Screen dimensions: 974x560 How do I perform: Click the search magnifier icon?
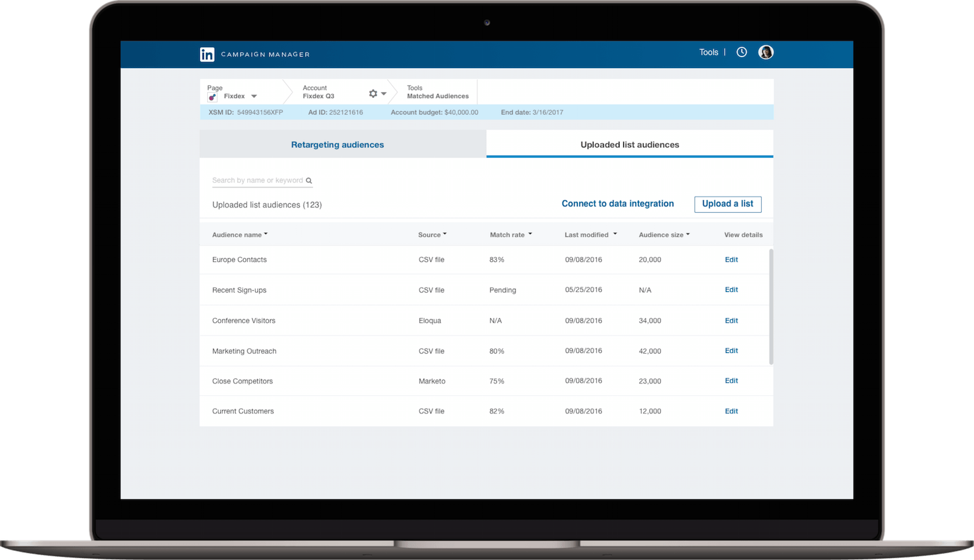[x=309, y=180]
